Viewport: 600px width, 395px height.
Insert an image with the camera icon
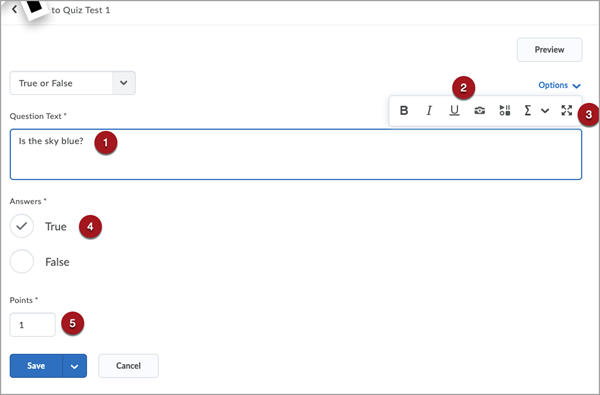click(479, 111)
